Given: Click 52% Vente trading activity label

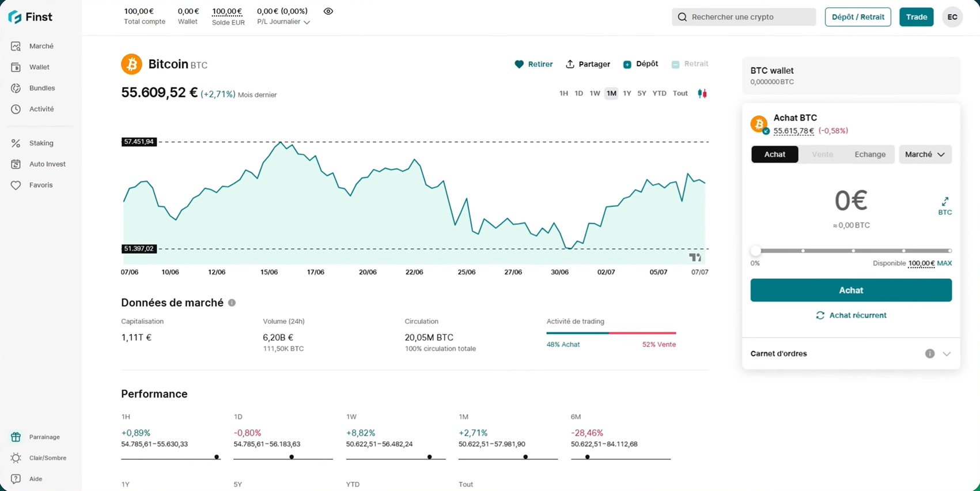Looking at the screenshot, I should (x=659, y=345).
